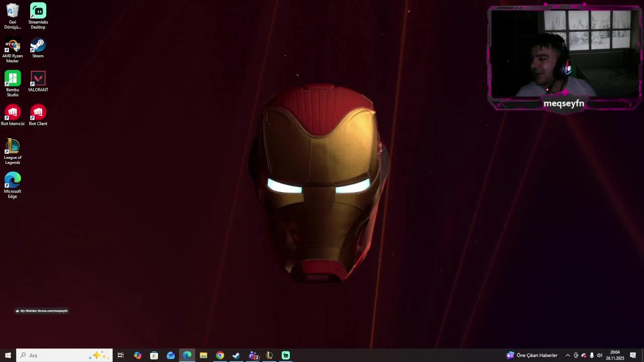Select the Bambu Studio desktop icon
The image size is (644, 362).
click(x=13, y=83)
